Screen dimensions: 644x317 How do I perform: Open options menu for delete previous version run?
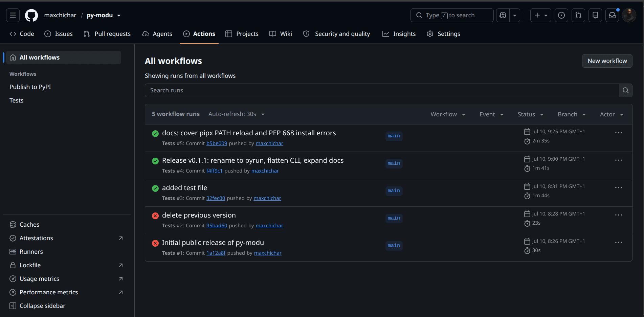619,215
